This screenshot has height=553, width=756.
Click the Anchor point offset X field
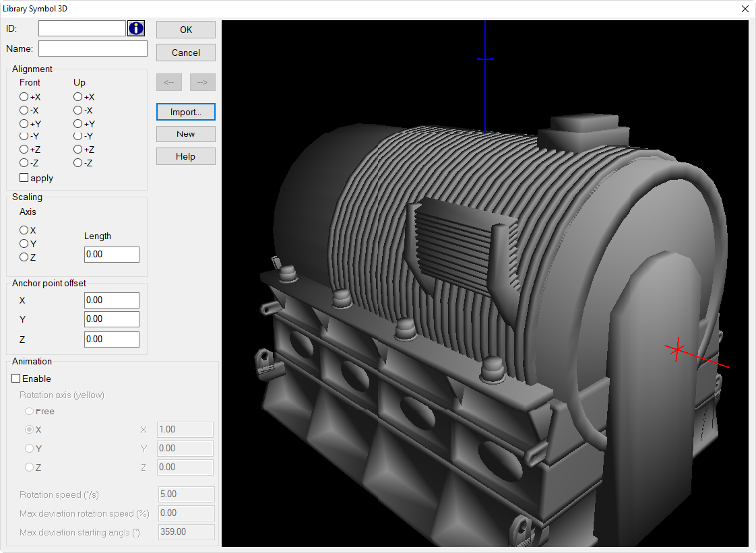coord(112,300)
